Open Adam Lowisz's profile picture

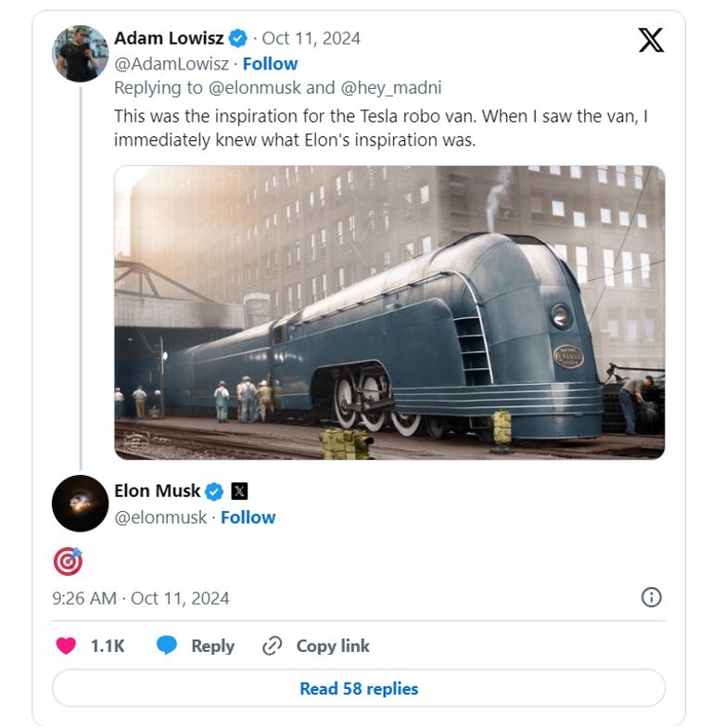click(81, 54)
